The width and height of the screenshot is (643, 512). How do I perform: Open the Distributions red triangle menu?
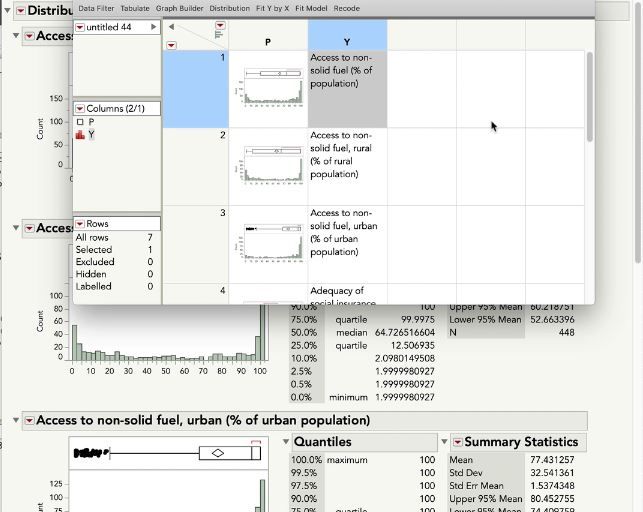[21, 11]
